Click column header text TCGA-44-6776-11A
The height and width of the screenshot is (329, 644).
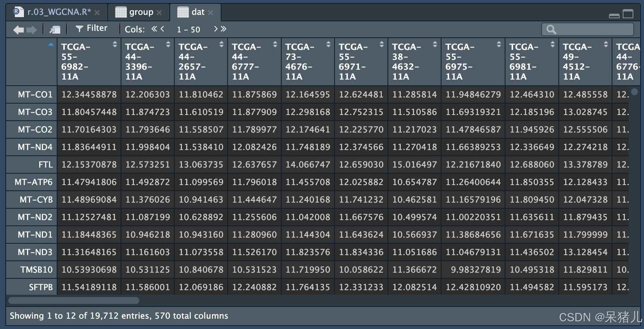(x=628, y=62)
